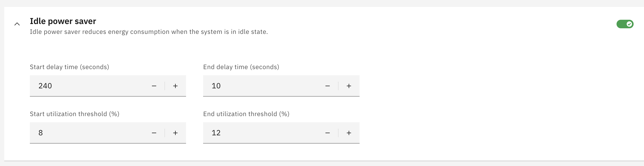The width and height of the screenshot is (644, 166).
Task: Click the minus icon for End delay time
Action: point(328,86)
